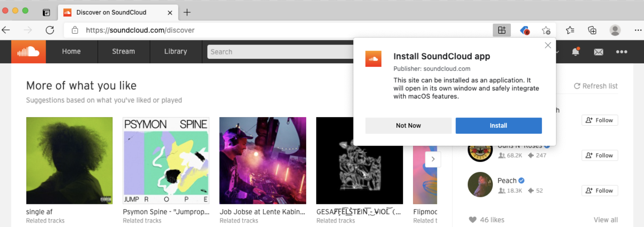
Task: Click the browser profile avatar
Action: 615,30
